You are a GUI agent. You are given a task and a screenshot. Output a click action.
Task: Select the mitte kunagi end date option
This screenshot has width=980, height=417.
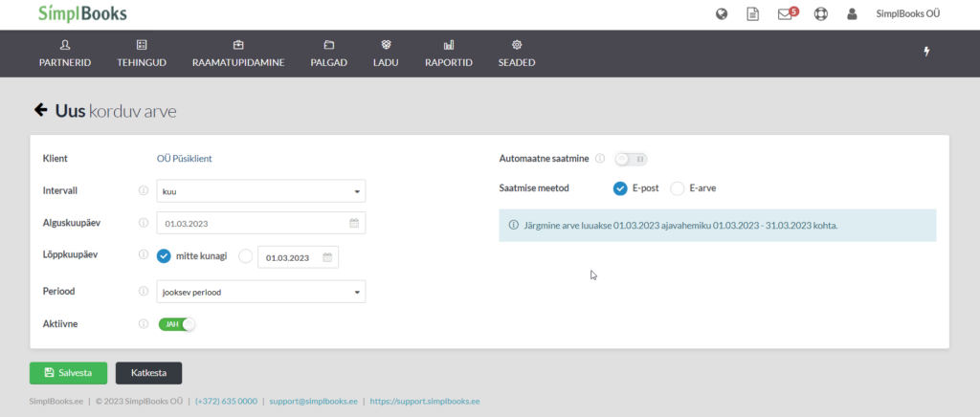pyautogui.click(x=164, y=256)
